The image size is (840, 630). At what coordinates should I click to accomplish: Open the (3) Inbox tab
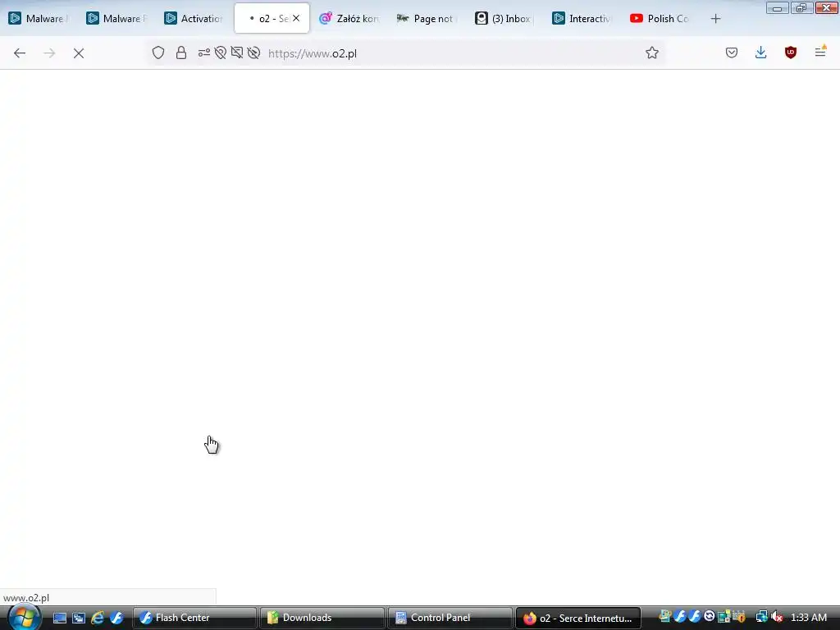click(504, 19)
